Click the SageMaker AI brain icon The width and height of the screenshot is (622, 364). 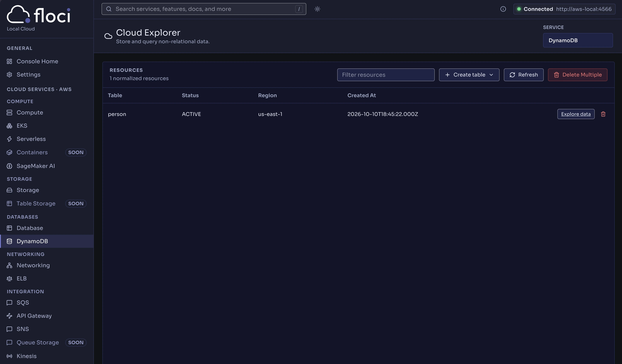(x=9, y=166)
